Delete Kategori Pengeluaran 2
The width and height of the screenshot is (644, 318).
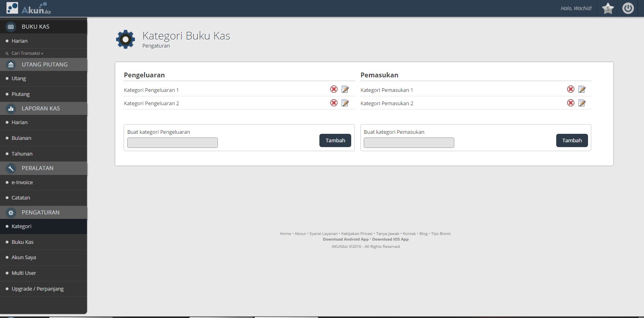click(x=334, y=103)
